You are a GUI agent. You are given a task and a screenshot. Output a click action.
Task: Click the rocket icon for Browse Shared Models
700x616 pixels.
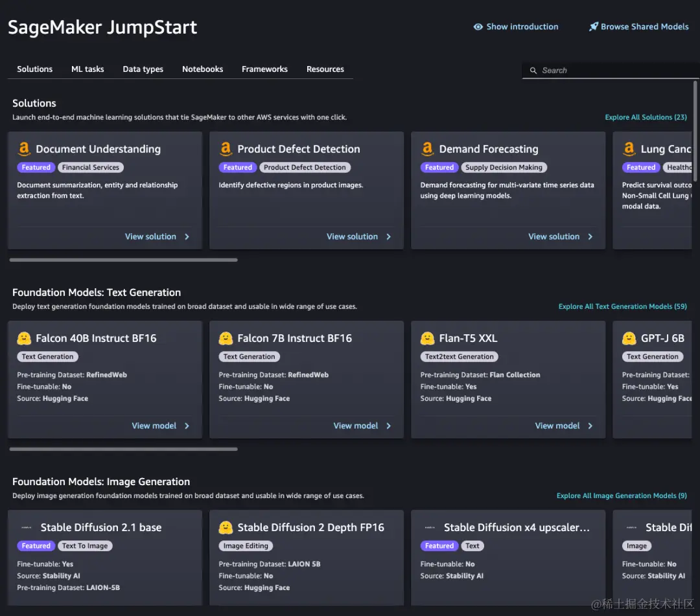click(x=593, y=27)
